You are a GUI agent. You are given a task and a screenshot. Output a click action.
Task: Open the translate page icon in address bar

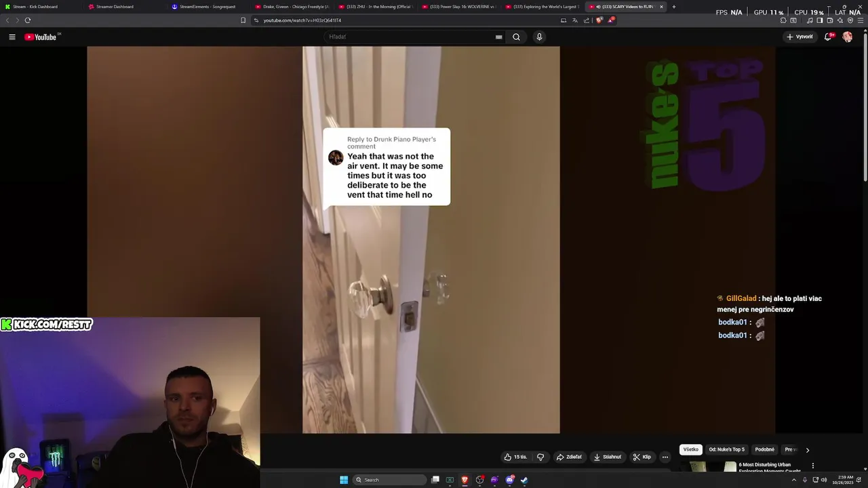575,20
